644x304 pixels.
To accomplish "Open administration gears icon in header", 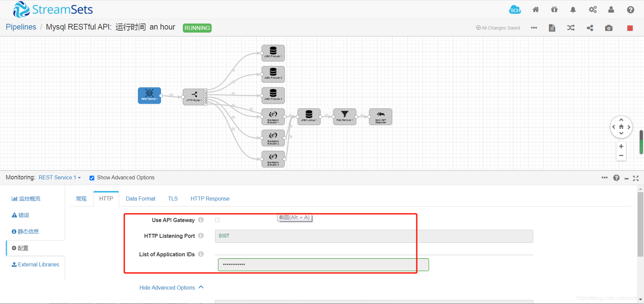I will [593, 10].
